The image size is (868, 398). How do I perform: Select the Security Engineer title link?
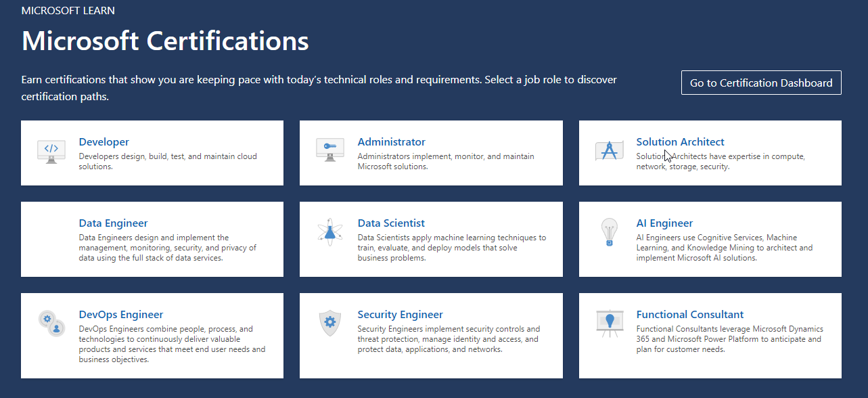(x=400, y=315)
